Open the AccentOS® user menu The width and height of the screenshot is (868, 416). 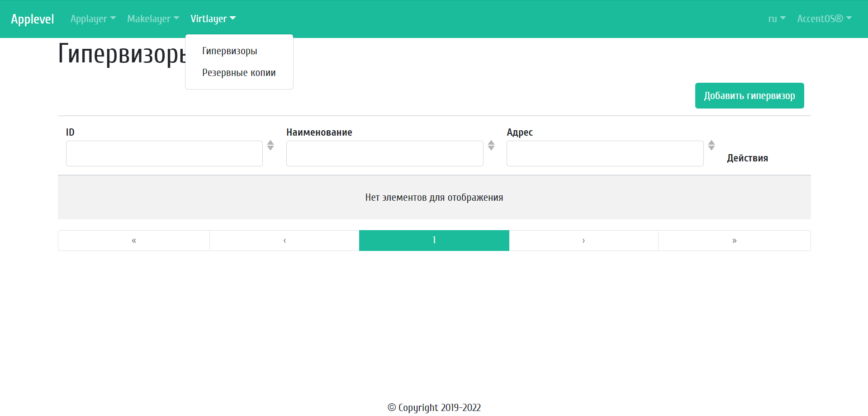(x=824, y=19)
